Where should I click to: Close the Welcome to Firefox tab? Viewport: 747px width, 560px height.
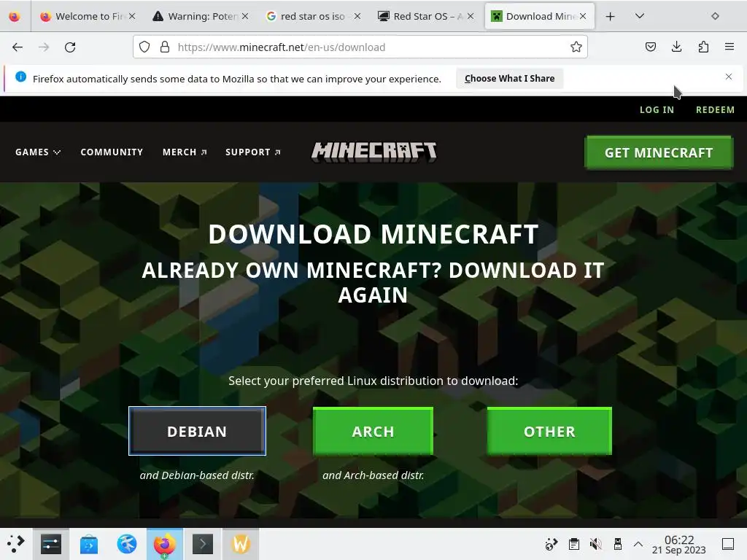coord(132,16)
